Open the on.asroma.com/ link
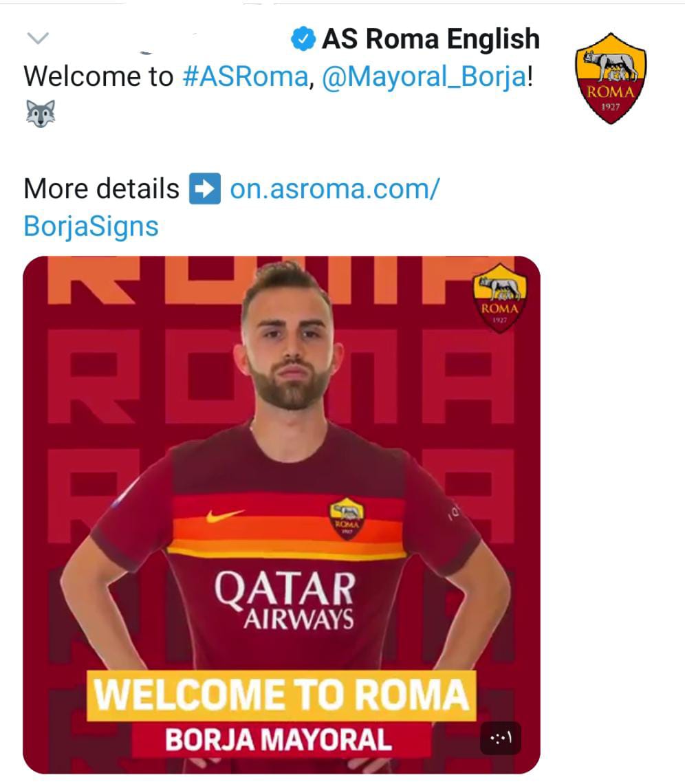Screen dimensions: 685x784 pos(334,188)
